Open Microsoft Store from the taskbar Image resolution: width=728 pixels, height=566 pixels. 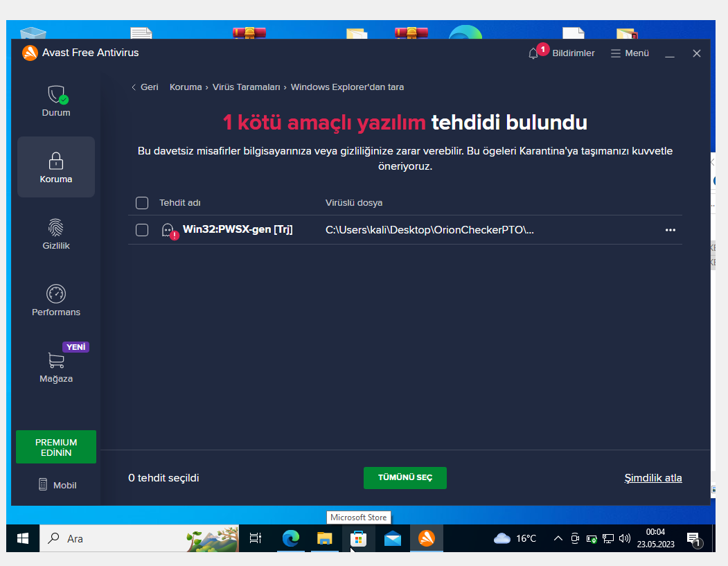pyautogui.click(x=358, y=538)
